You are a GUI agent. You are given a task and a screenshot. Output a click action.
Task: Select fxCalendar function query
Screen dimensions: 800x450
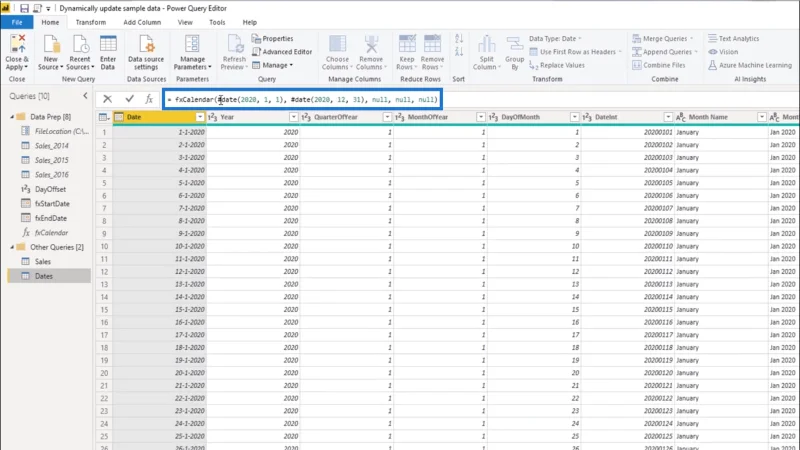coord(51,233)
